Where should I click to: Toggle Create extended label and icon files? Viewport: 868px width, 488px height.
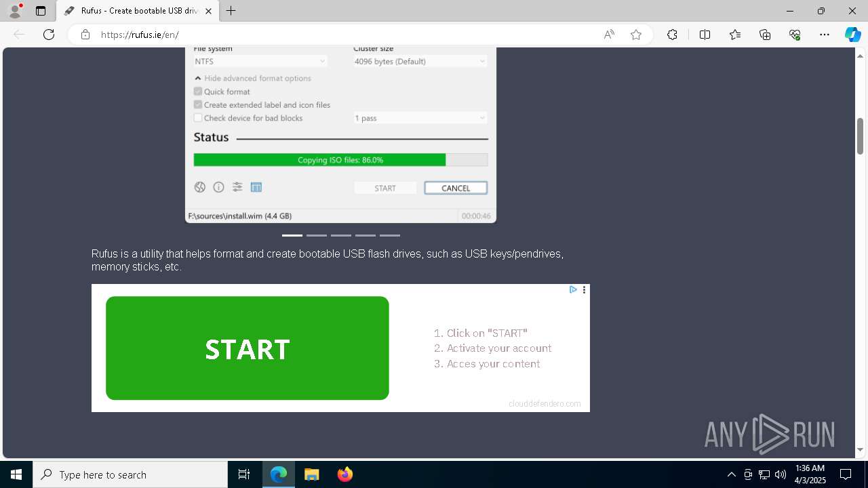tap(198, 105)
